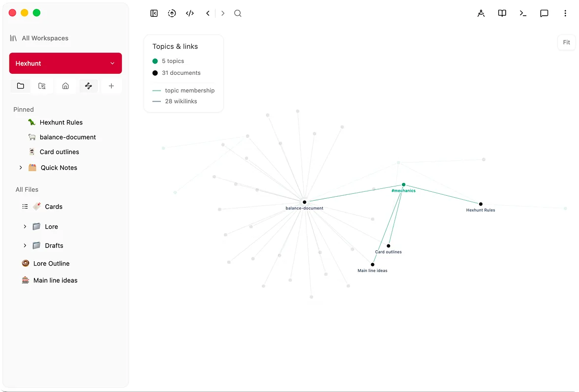Click the list icon beside Cards
The height and width of the screenshot is (392, 579).
25,207
